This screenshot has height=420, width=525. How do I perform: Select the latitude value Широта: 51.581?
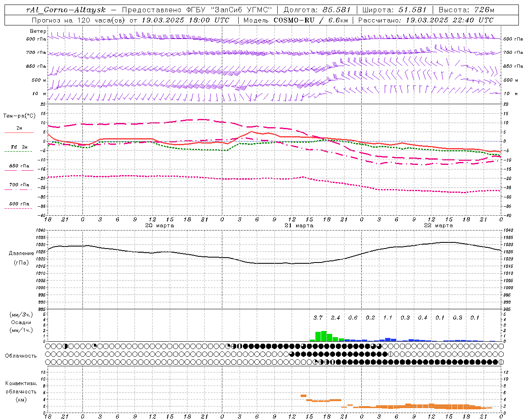pyautogui.click(x=394, y=10)
